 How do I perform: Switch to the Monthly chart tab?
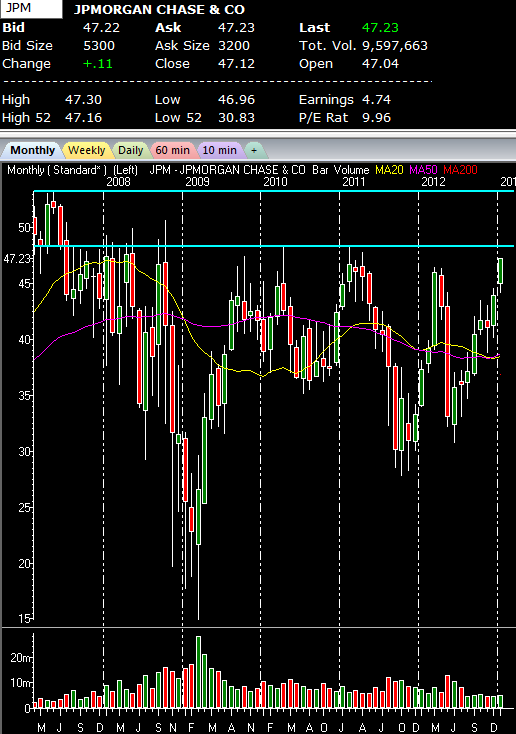(x=32, y=150)
